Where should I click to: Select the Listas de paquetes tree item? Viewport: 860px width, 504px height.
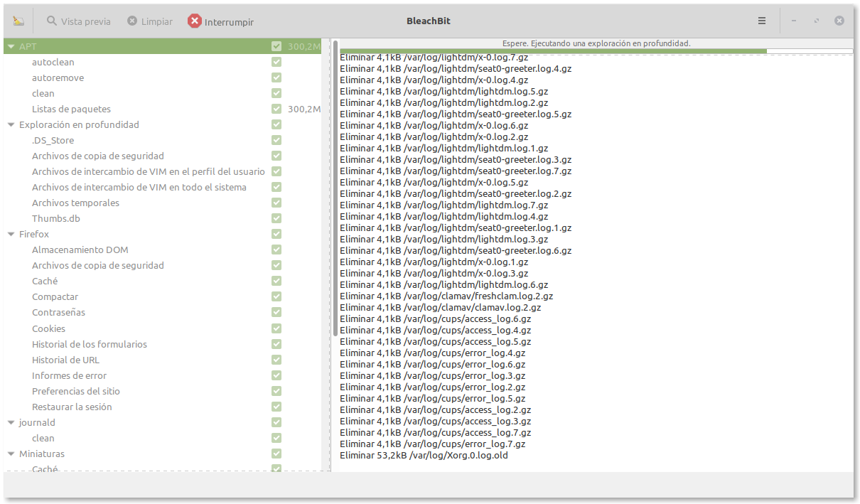click(71, 109)
